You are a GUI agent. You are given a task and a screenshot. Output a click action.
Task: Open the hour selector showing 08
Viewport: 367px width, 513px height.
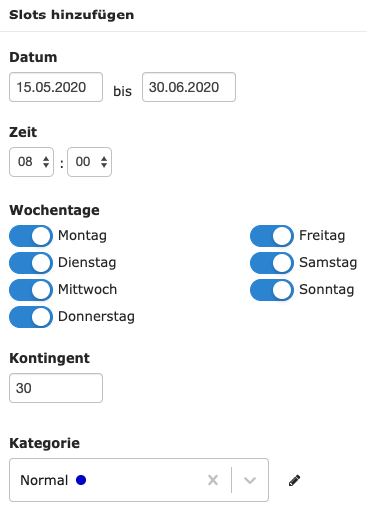[31, 162]
